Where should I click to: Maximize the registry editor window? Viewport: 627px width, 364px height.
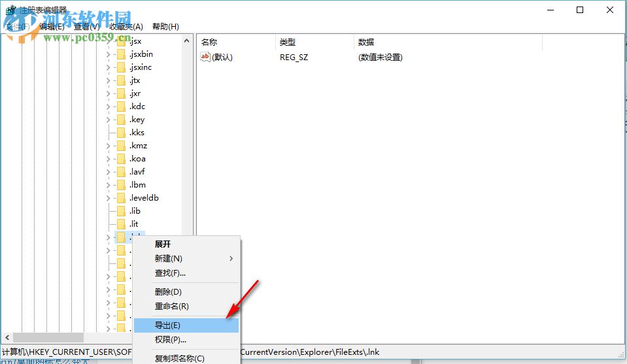click(x=580, y=10)
